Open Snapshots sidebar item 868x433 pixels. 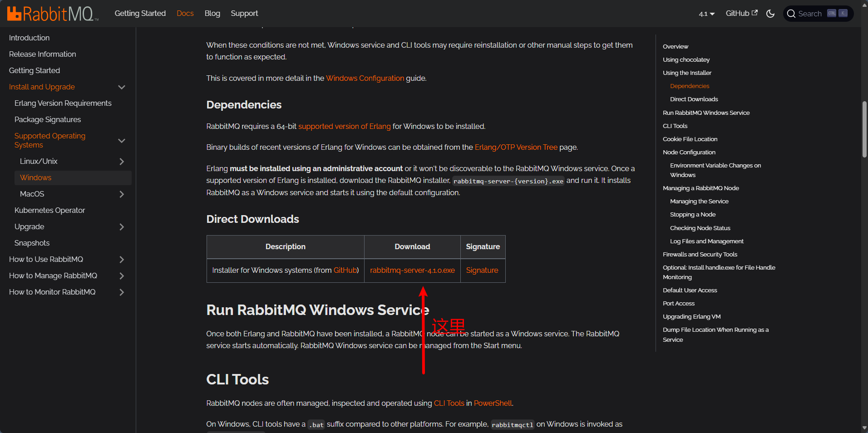tap(32, 243)
